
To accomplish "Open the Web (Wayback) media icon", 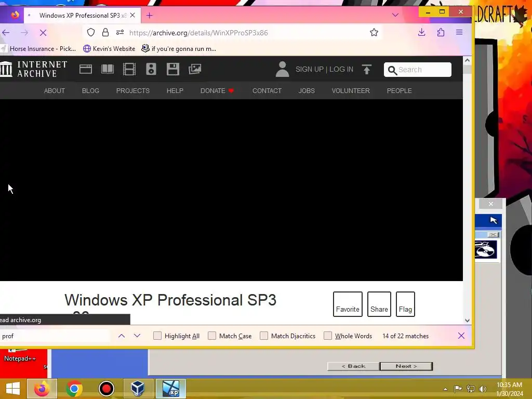I will coord(86,69).
